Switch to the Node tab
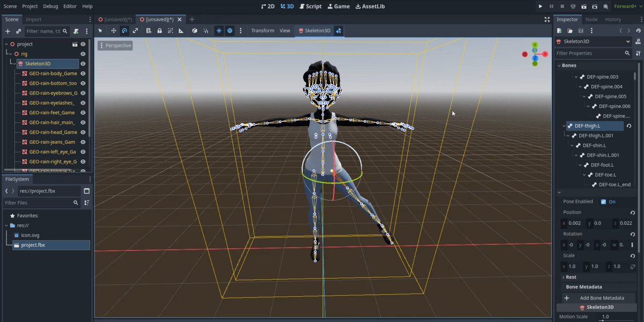This screenshot has width=644, height=322. (x=591, y=19)
